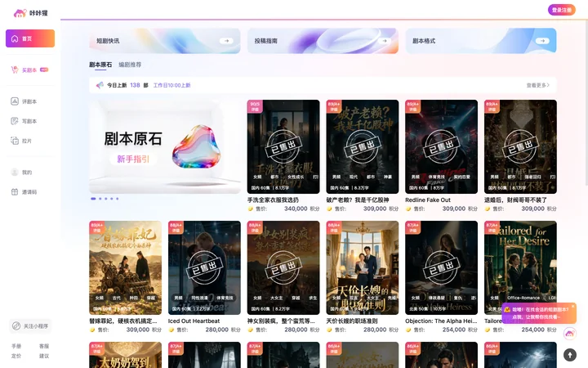Open the Iced Out Heartbeat cover thumbnail
The height and width of the screenshot is (368, 588).
click(204, 267)
